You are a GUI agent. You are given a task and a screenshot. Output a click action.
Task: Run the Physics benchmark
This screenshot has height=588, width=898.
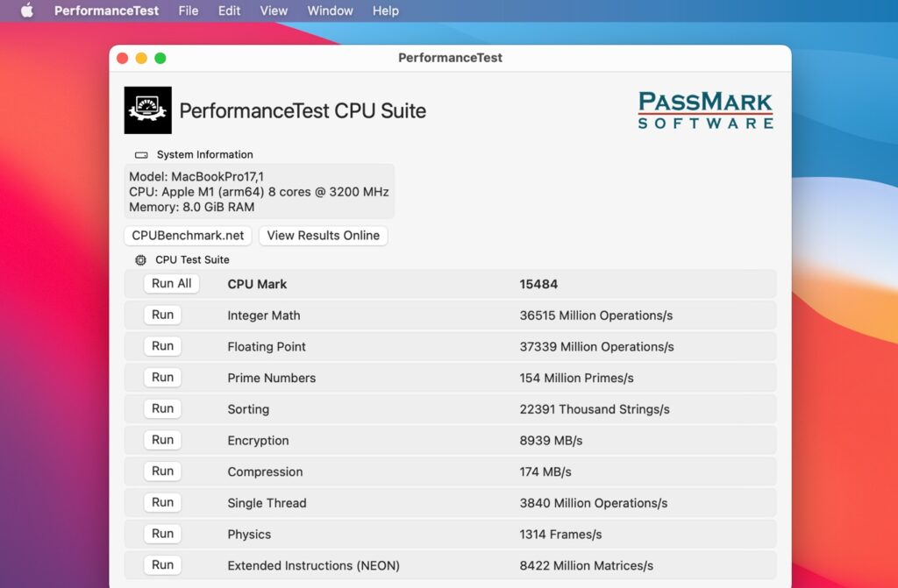coord(162,533)
